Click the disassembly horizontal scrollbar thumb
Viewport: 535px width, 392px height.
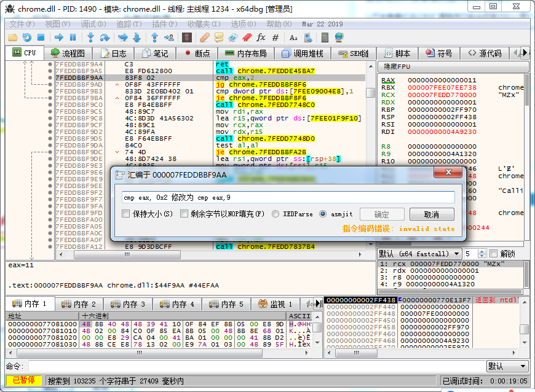click(x=127, y=254)
